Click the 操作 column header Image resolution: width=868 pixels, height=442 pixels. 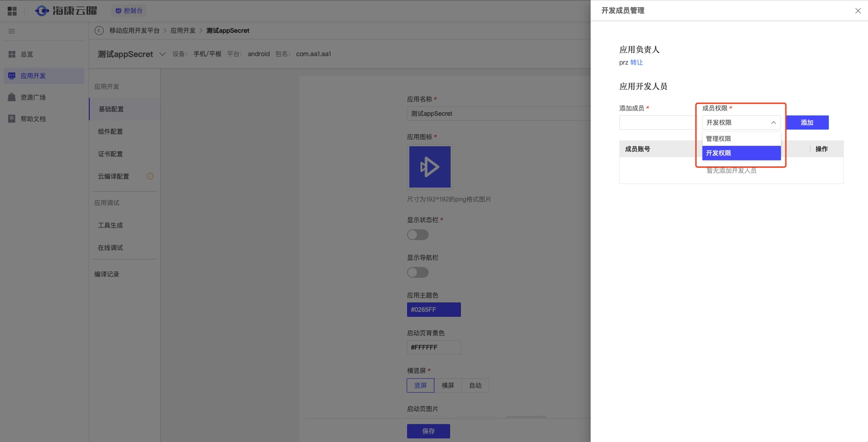[821, 149]
